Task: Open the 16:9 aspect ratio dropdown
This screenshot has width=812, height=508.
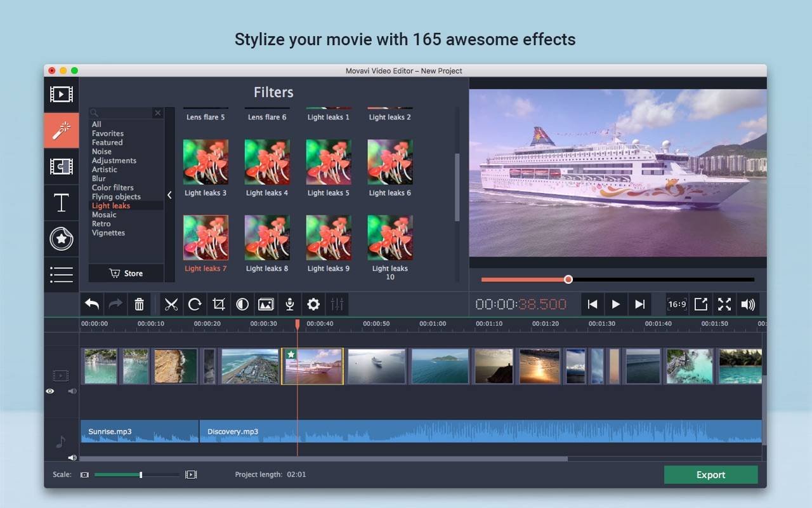Action: point(677,304)
